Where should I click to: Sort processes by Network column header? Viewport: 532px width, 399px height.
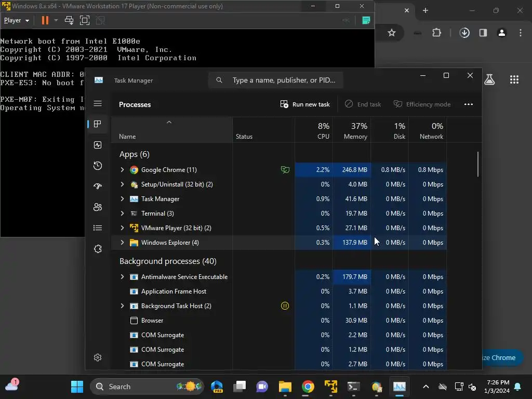tap(428, 130)
